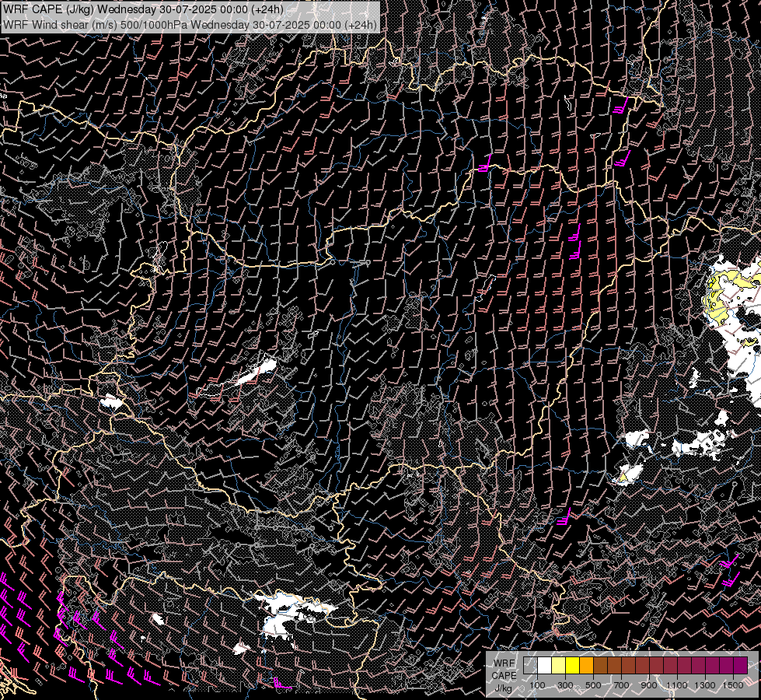This screenshot has height=700, width=761.
Task: Click the 'CAPE' word in legend
Action: coord(504,676)
